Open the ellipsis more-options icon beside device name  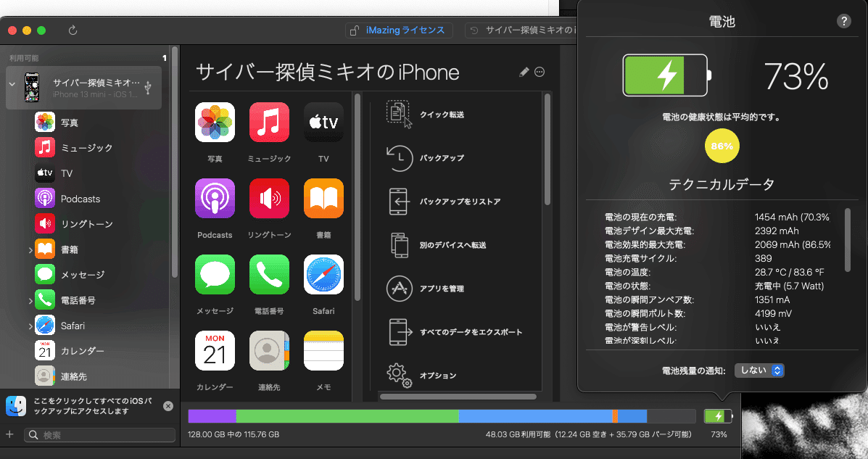pyautogui.click(x=540, y=72)
